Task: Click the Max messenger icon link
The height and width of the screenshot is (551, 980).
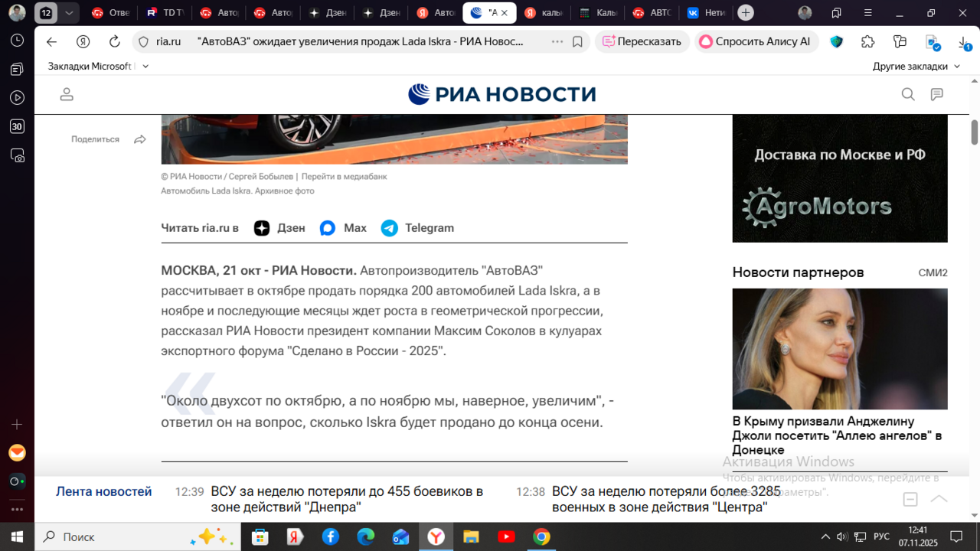Action: 328,228
